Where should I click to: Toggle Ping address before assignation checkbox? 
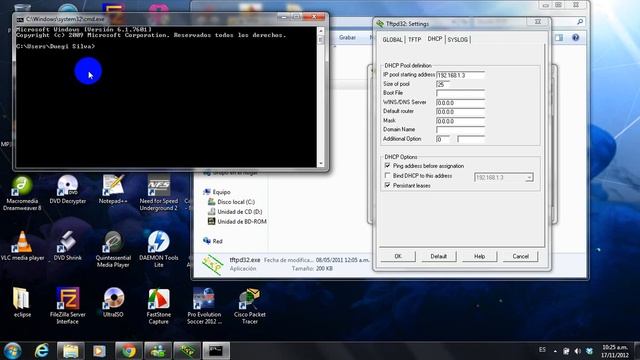click(x=387, y=166)
